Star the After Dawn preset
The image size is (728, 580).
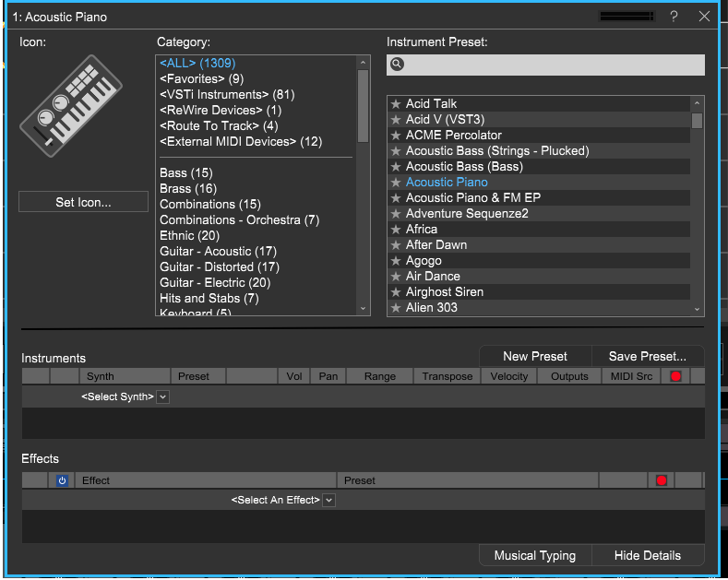click(396, 245)
